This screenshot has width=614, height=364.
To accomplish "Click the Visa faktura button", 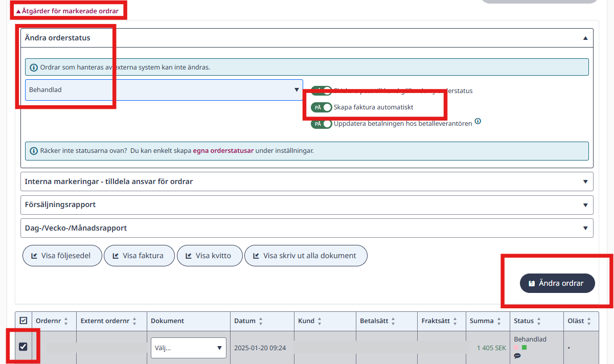I will (139, 256).
